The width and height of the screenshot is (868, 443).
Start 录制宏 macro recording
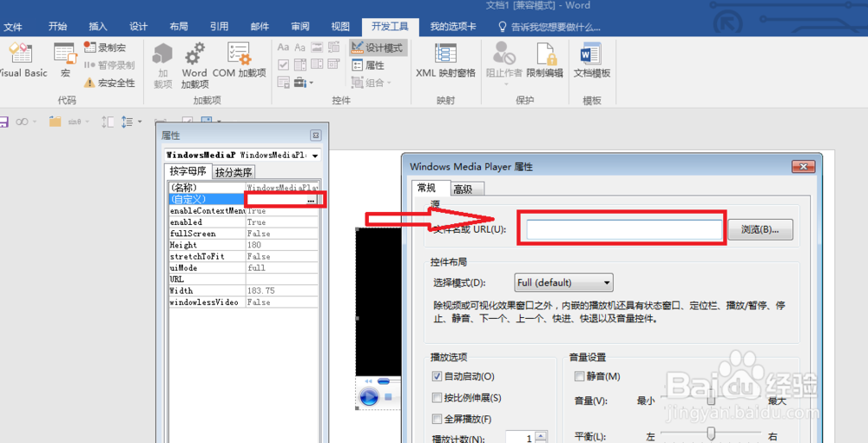pyautogui.click(x=105, y=48)
